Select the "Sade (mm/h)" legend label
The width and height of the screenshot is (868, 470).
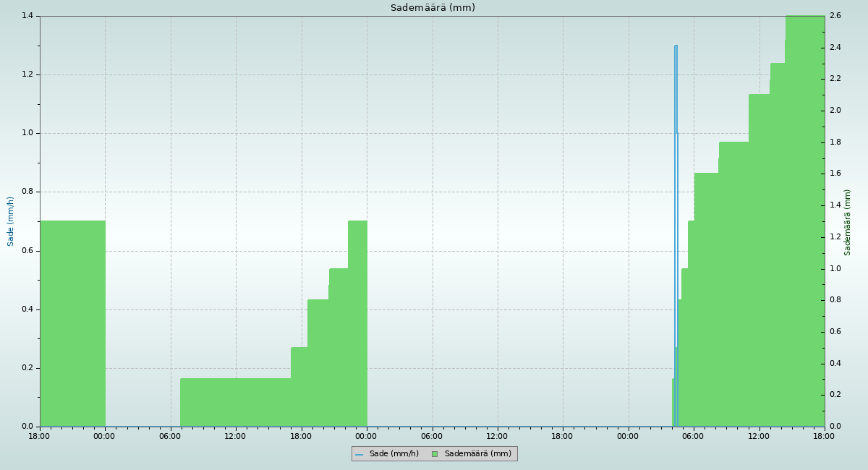[x=393, y=454]
